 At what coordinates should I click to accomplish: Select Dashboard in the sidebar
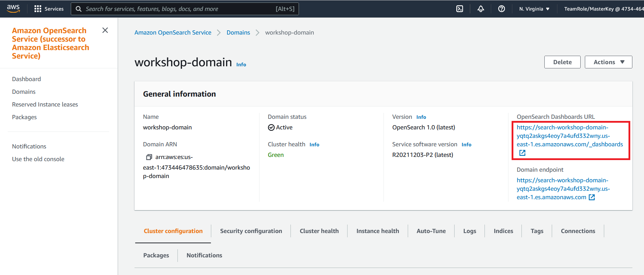(x=26, y=79)
